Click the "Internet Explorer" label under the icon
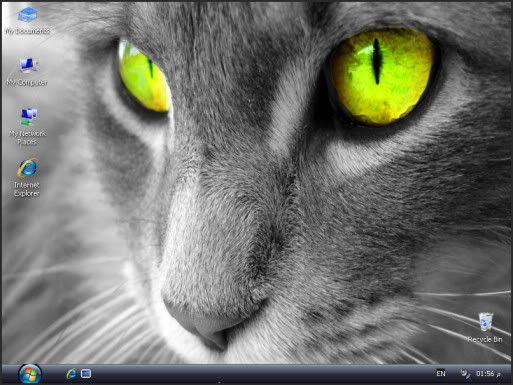This screenshot has width=513, height=385. 27,189
